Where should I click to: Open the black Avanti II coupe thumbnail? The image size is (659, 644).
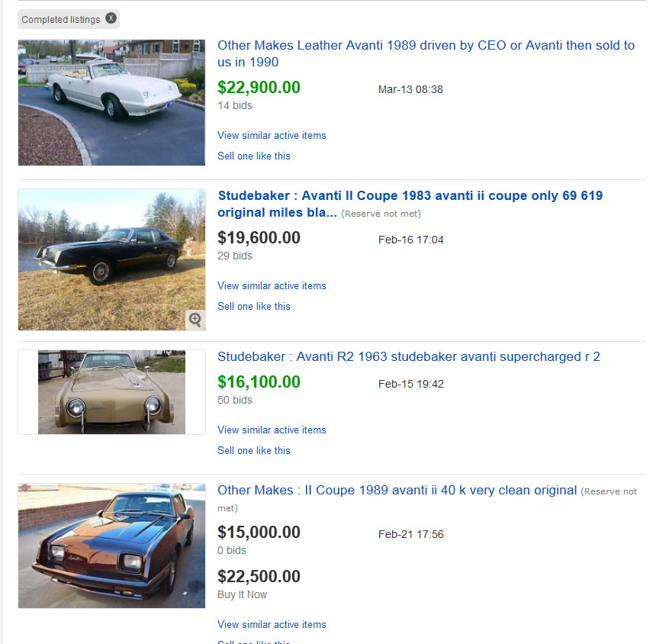tap(111, 259)
